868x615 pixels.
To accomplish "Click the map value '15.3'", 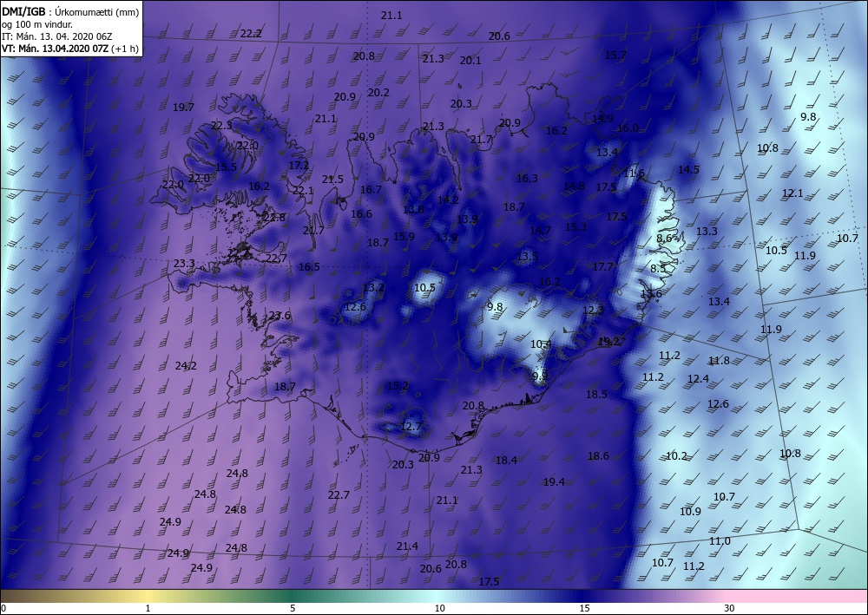I will click(575, 226).
